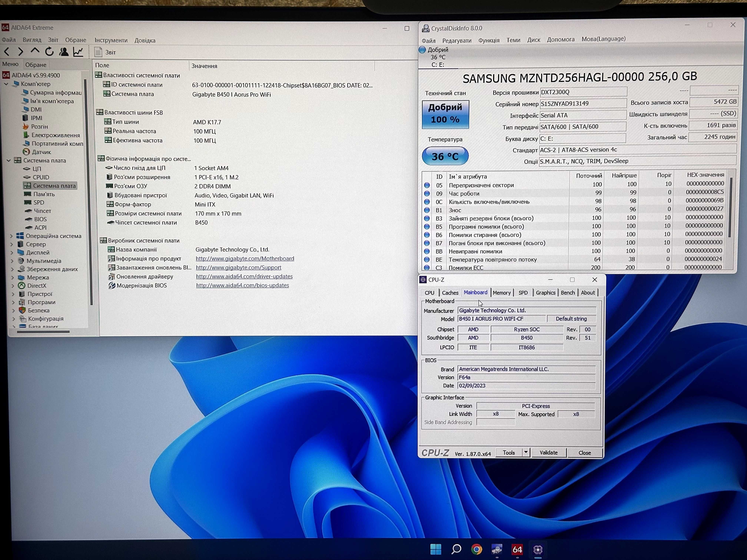Open taskbar Search magnifier
This screenshot has height=560, width=747.
(456, 549)
